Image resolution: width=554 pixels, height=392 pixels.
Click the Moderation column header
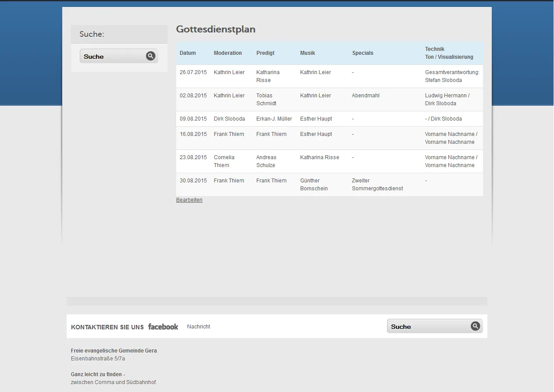click(228, 53)
